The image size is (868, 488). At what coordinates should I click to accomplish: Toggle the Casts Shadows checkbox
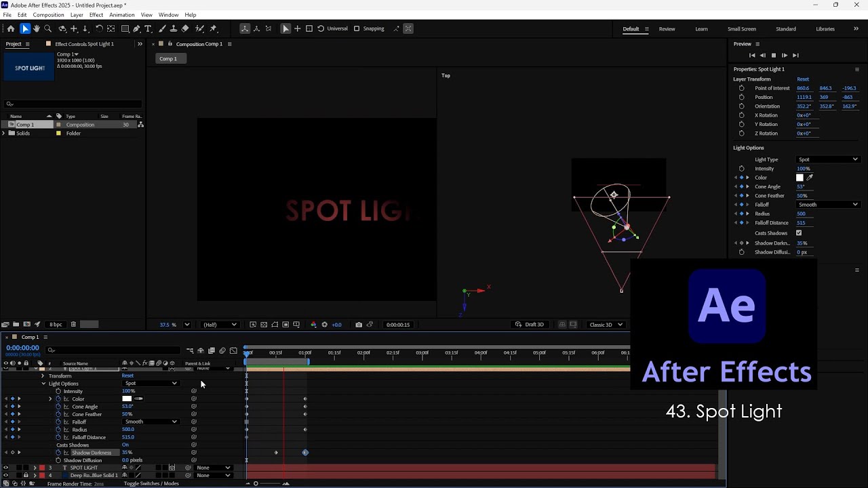[x=799, y=233]
